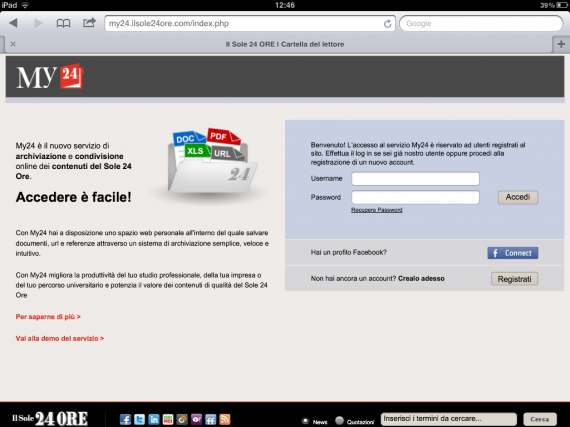Click the Facebook Connect button
The height and width of the screenshot is (427, 570).
[513, 253]
